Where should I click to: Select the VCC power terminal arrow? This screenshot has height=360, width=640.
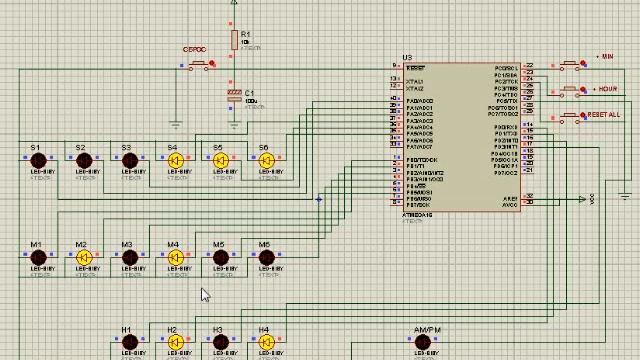click(582, 199)
